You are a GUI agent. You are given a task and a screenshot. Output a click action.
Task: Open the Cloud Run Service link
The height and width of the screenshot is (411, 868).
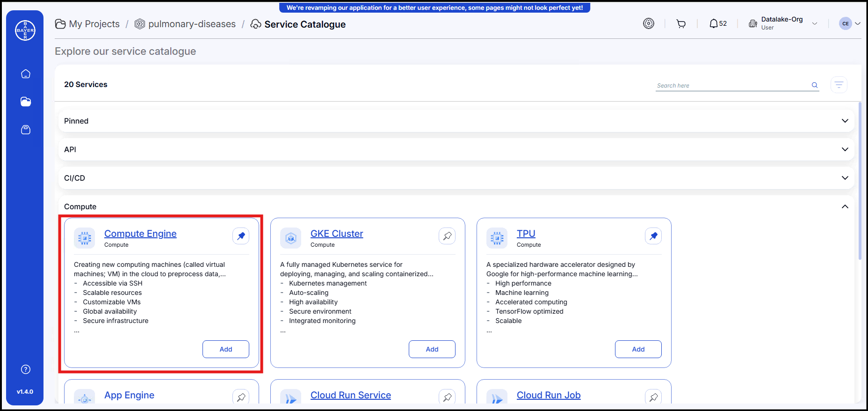coord(351,395)
